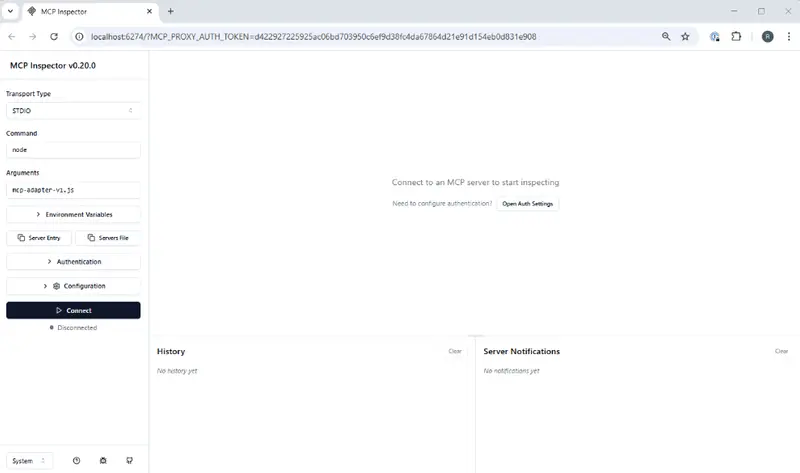Open the GitHub repository icon

(130, 461)
